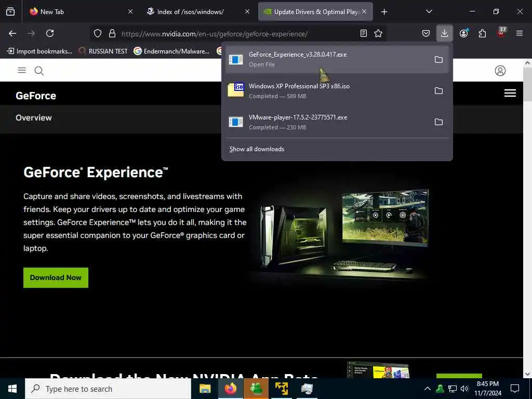Open the Extensions puzzle icon
Viewport: 532px width, 399px height.
tap(482, 33)
